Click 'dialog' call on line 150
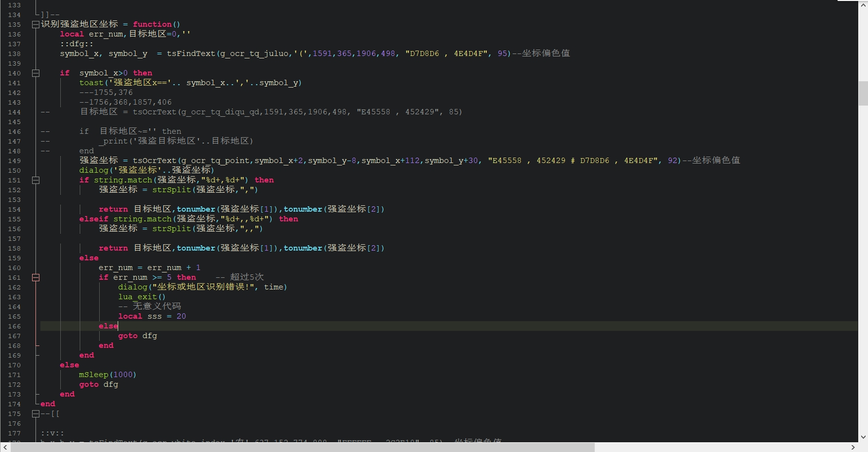 94,170
